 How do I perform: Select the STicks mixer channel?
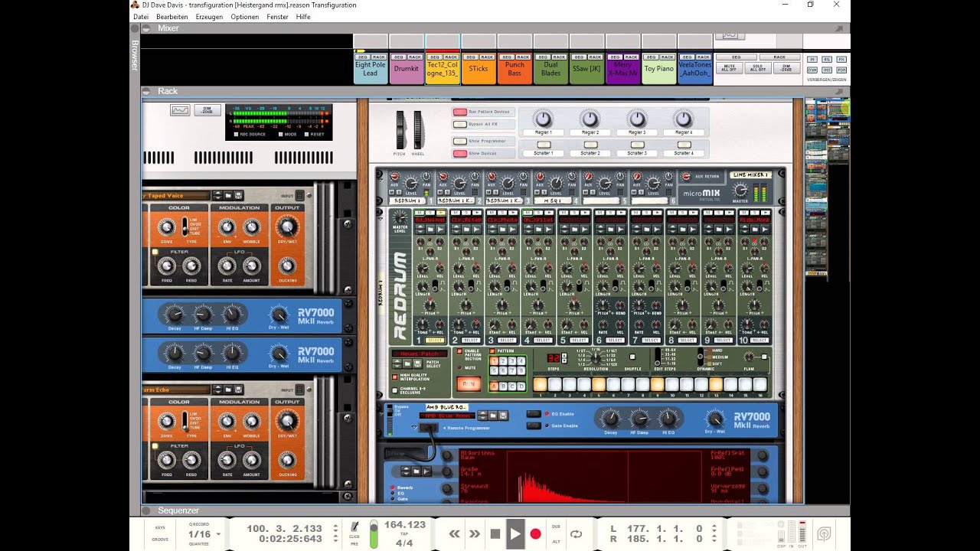click(x=479, y=69)
